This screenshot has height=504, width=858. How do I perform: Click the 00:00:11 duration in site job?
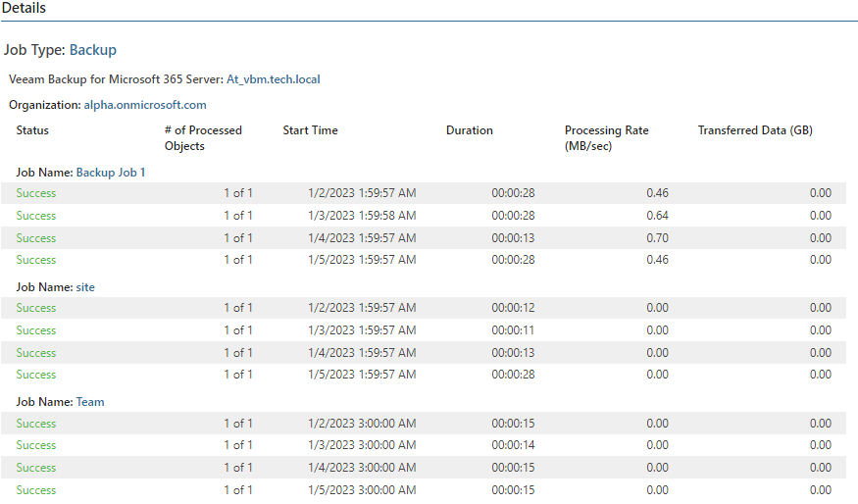pyautogui.click(x=513, y=330)
